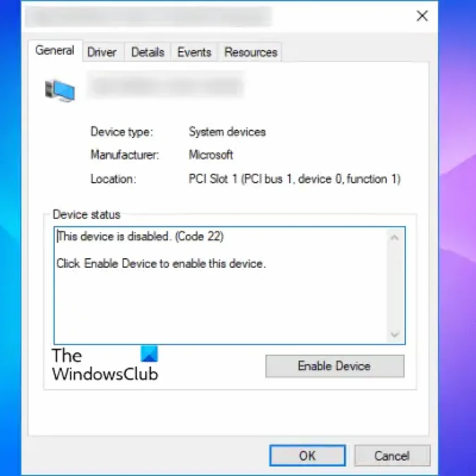Viewport: 476px width, 476px height.
Task: Confirm changes with the OK button
Action: tap(307, 456)
